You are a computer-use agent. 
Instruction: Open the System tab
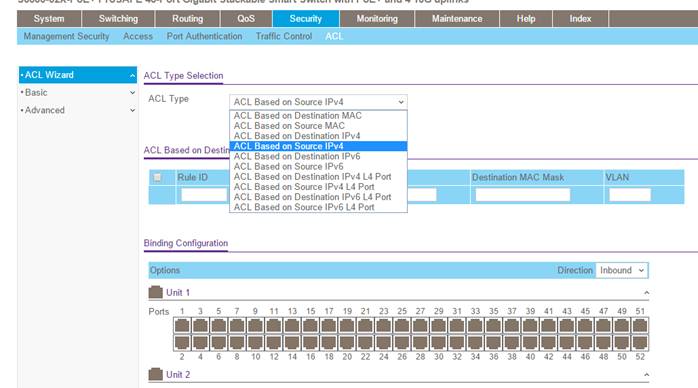point(49,19)
